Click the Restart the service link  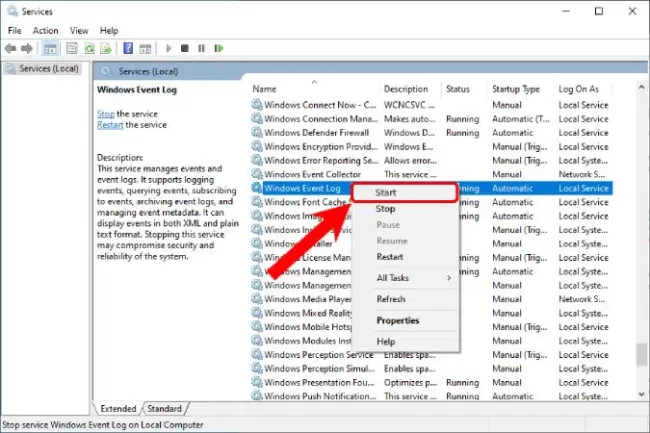pyautogui.click(x=110, y=125)
